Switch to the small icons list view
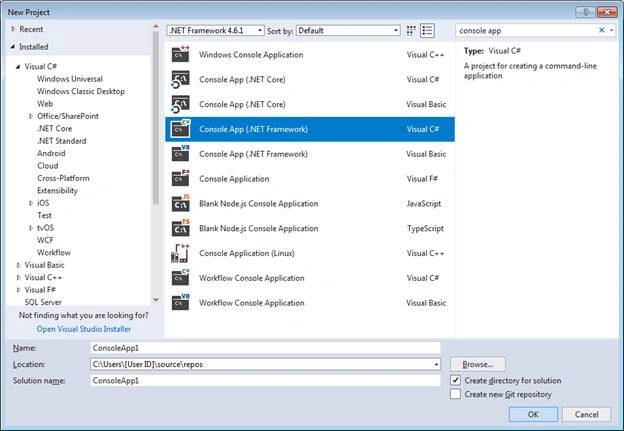The width and height of the screenshot is (624, 431). pyautogui.click(x=427, y=31)
